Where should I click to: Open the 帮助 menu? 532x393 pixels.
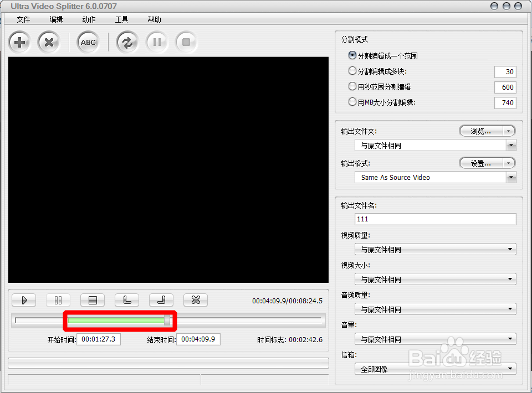tap(154, 20)
